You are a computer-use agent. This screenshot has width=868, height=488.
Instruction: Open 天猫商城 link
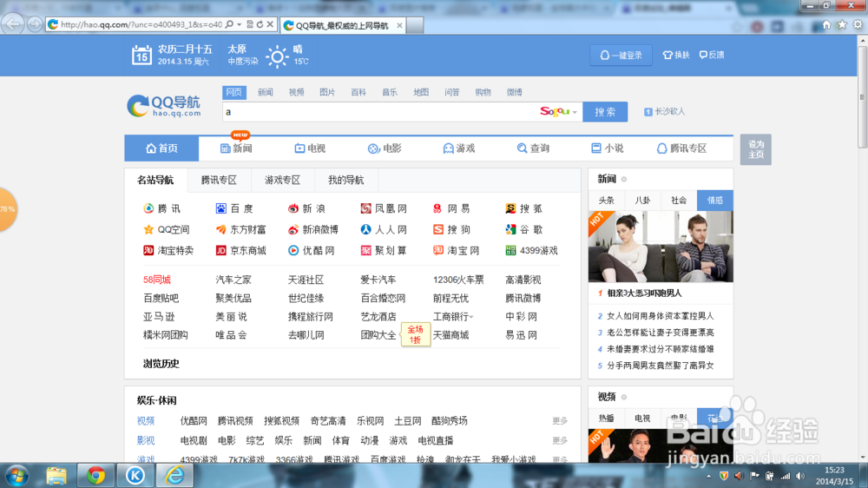450,335
